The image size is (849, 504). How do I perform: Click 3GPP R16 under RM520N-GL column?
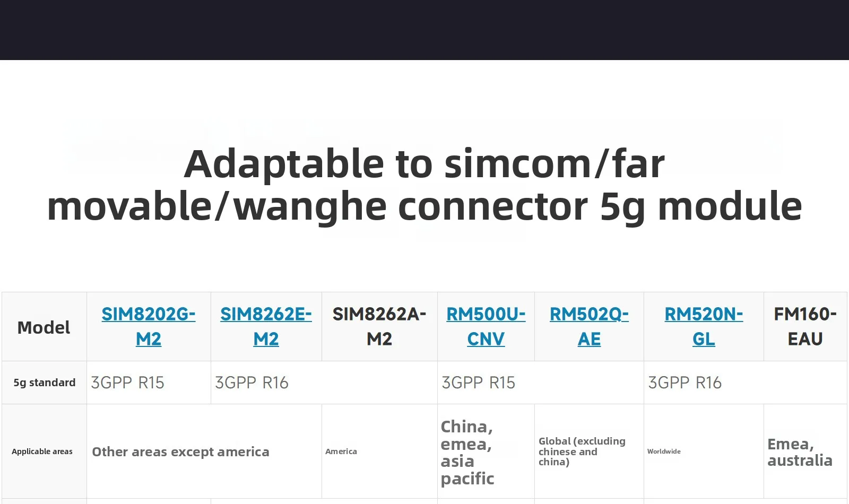pyautogui.click(x=685, y=383)
